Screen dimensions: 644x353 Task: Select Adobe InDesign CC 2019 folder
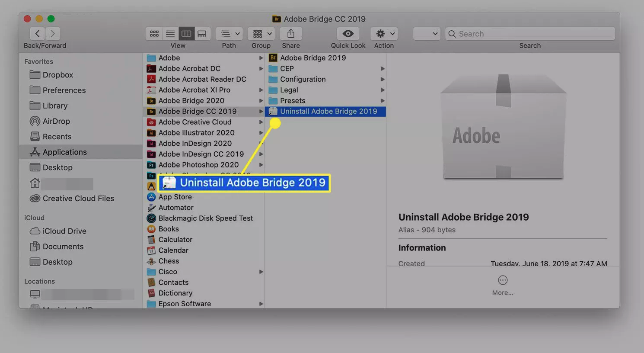coord(203,154)
